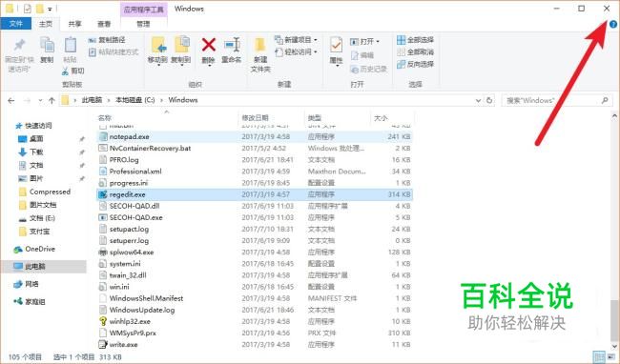The height and width of the screenshot is (364, 620).
Task: Click Paste shortcut in the ribbon
Action: (x=114, y=51)
